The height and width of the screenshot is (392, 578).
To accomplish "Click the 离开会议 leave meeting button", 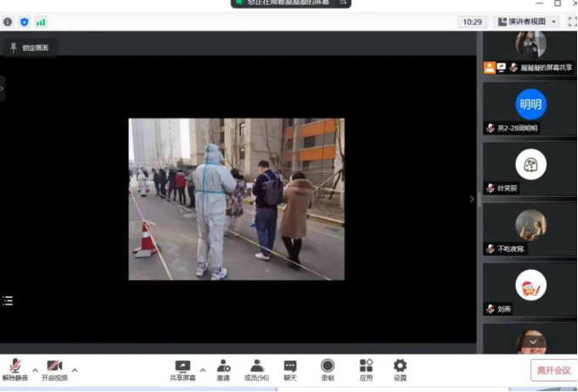I will click(553, 371).
